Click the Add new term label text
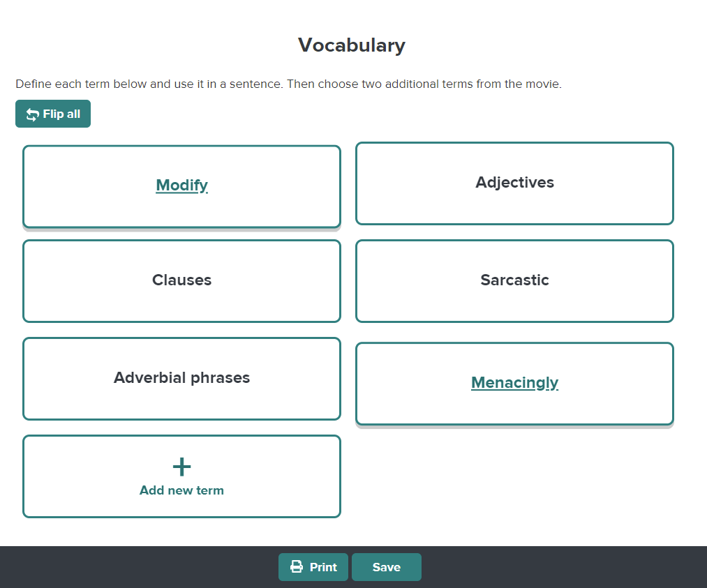707x588 pixels. pos(181,490)
